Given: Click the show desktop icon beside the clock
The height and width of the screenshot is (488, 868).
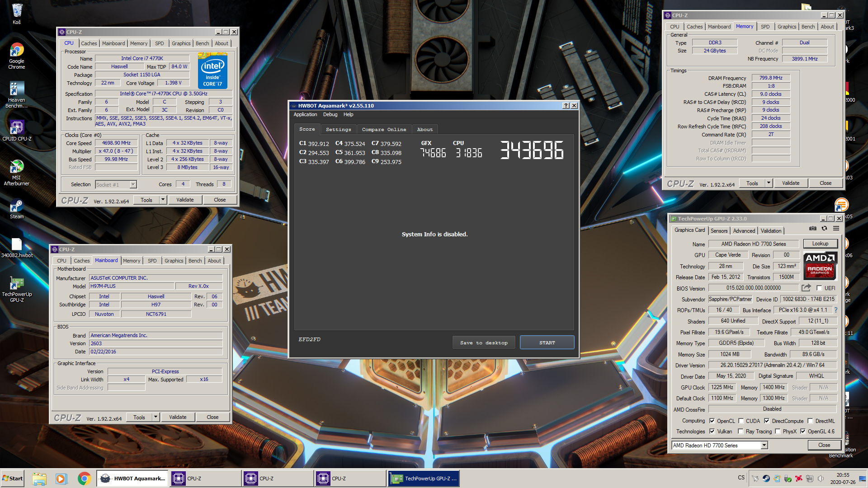Looking at the screenshot, I should 863,479.
